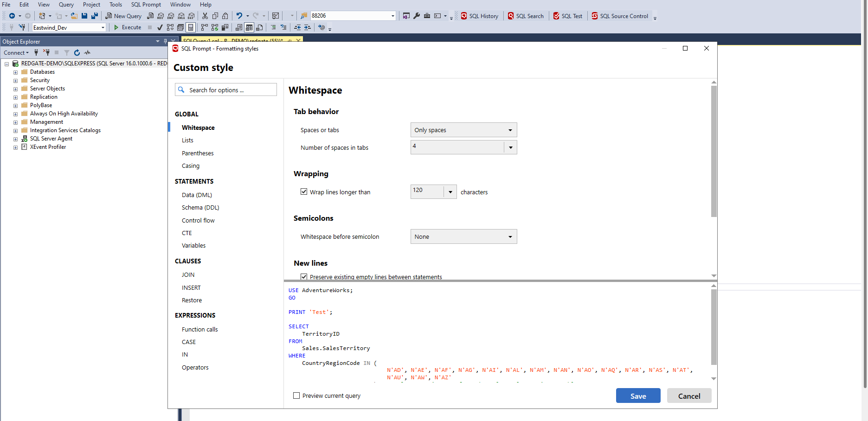Image resolution: width=868 pixels, height=421 pixels.
Task: Uncheck Preserve existing empty lines checkbox
Action: click(x=304, y=276)
